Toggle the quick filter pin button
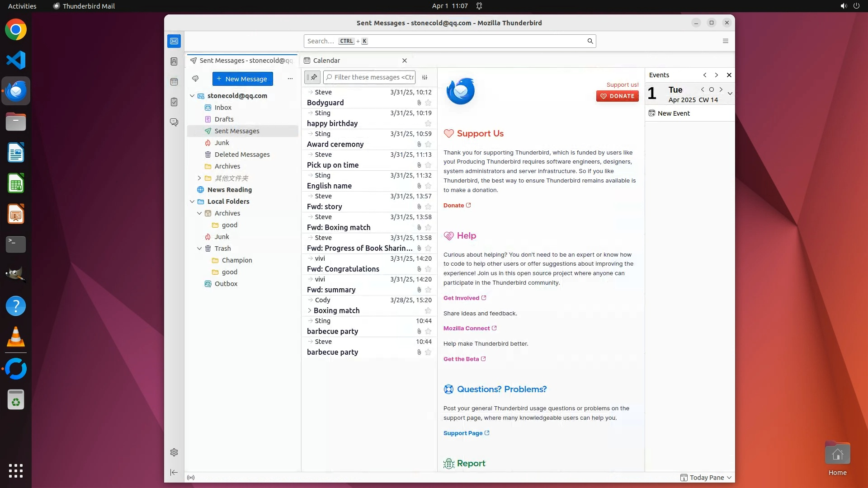This screenshot has height=488, width=868. tap(312, 77)
